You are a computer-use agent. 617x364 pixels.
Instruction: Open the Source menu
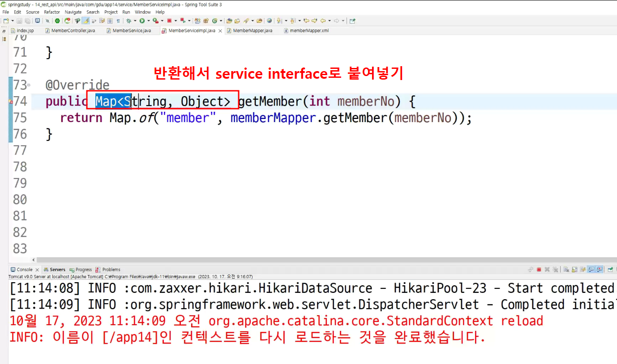33,12
